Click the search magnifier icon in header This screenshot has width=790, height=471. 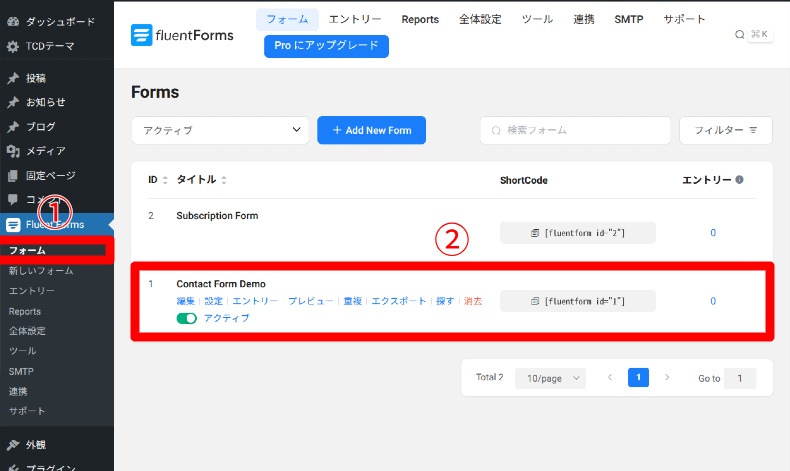739,34
